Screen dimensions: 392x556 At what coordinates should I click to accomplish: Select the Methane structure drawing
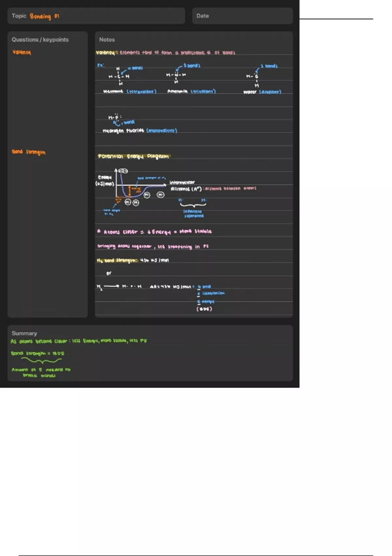(x=119, y=77)
